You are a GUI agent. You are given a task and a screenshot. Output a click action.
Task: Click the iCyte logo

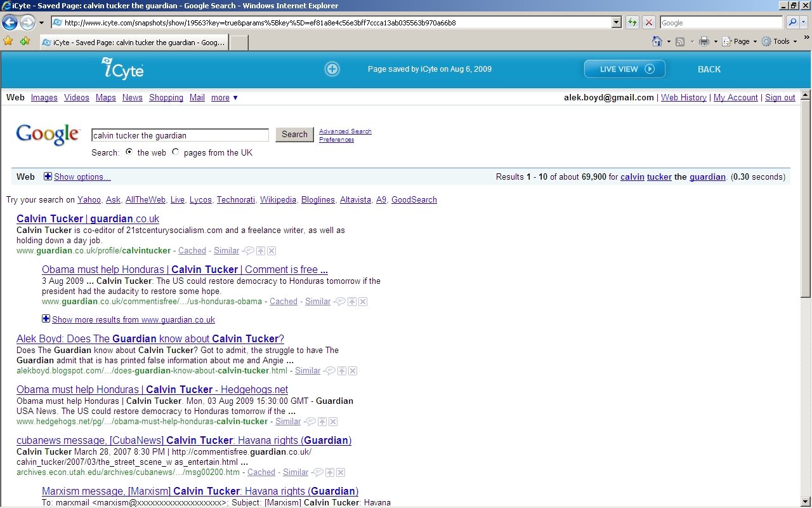[122, 68]
